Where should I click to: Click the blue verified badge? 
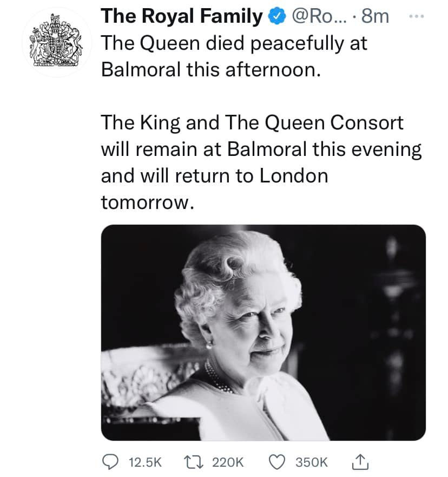(276, 17)
